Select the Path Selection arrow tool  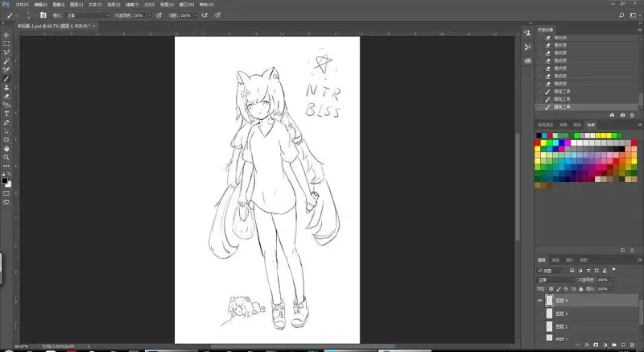pos(6,131)
